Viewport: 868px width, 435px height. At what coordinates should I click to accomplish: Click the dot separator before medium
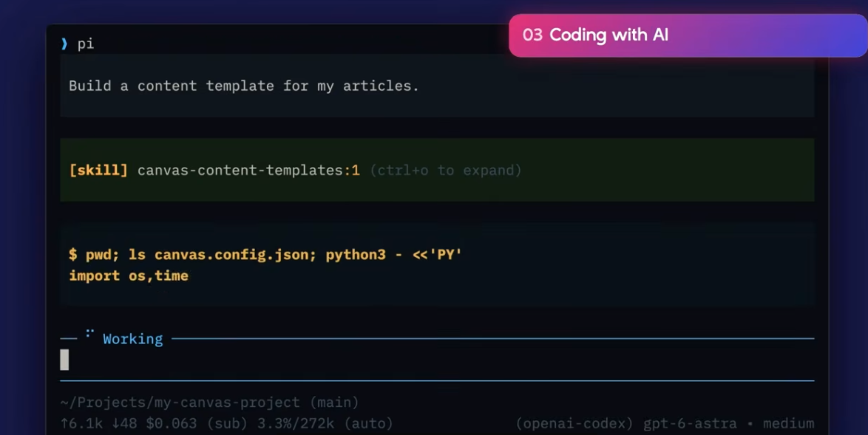coord(750,424)
